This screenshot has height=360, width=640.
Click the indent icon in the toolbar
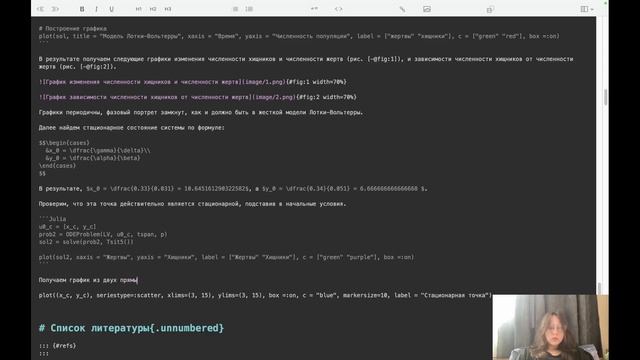tap(56, 9)
